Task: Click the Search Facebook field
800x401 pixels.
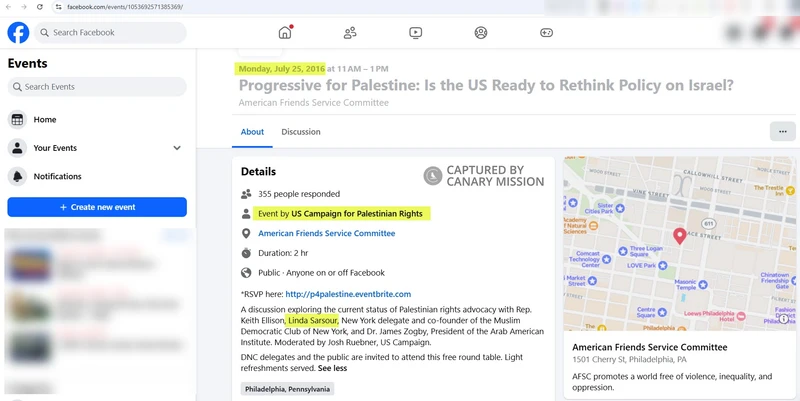Action: tap(110, 33)
